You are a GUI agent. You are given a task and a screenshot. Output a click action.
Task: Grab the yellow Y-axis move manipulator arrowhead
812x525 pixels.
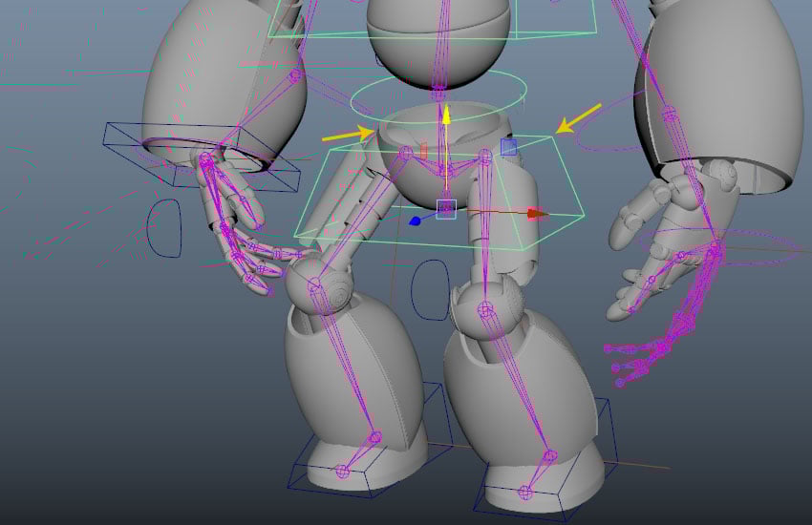click(x=446, y=114)
